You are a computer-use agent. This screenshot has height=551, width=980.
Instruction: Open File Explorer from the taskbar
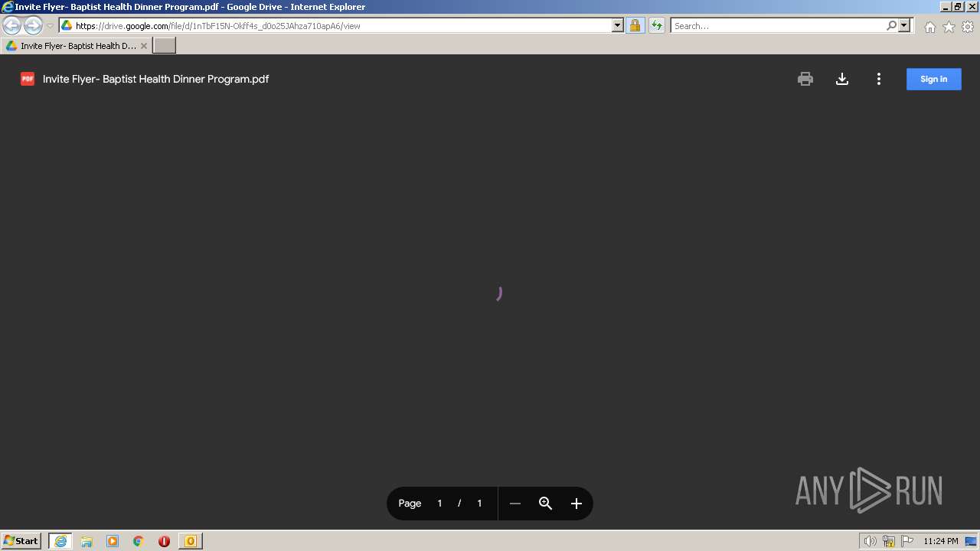click(x=87, y=541)
